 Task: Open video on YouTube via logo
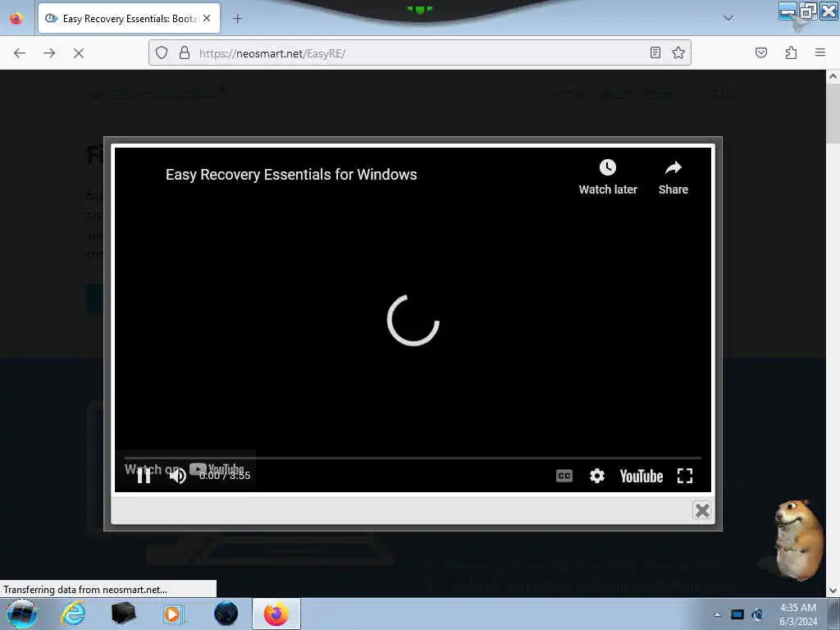(641, 476)
